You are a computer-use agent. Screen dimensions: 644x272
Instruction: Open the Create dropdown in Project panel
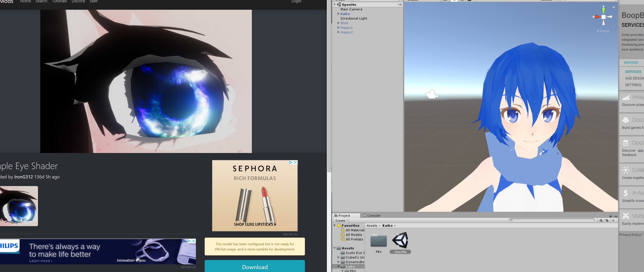[341, 220]
